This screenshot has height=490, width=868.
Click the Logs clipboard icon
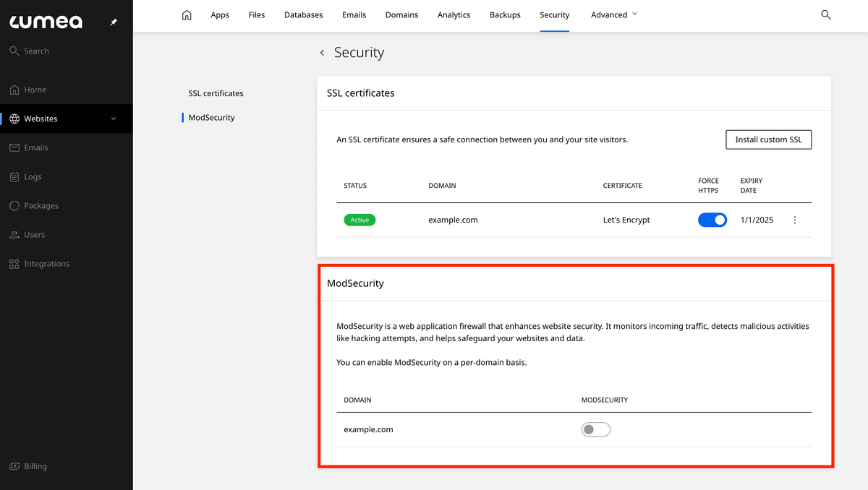tap(14, 176)
